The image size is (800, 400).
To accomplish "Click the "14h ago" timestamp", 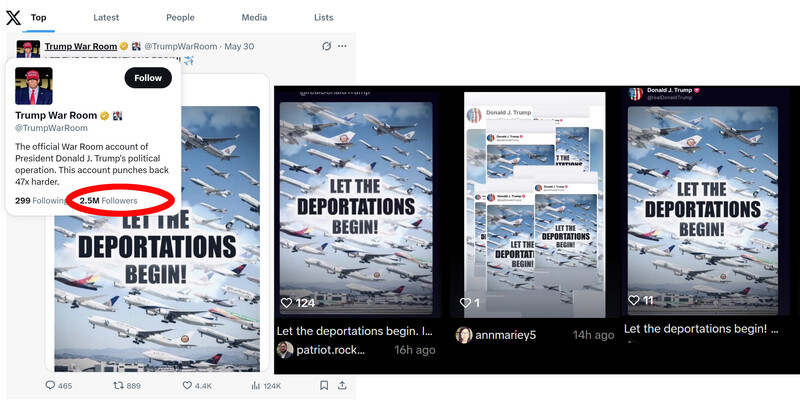I will (x=593, y=335).
